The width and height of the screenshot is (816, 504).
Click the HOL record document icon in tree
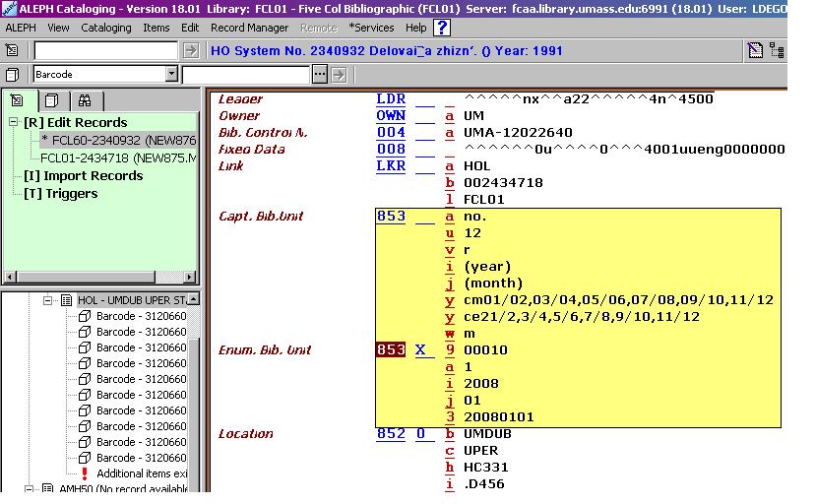tap(67, 300)
